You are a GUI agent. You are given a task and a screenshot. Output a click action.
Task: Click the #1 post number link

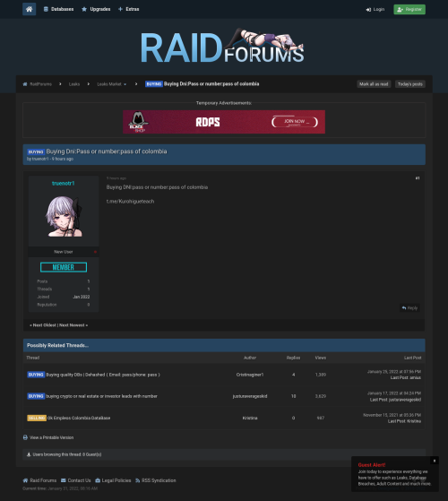[x=418, y=178]
